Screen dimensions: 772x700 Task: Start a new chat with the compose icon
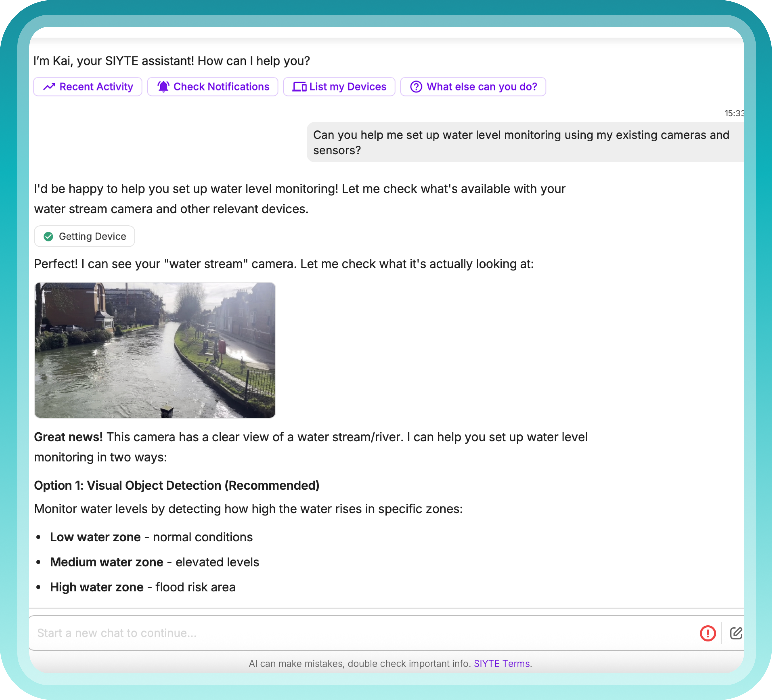(736, 633)
